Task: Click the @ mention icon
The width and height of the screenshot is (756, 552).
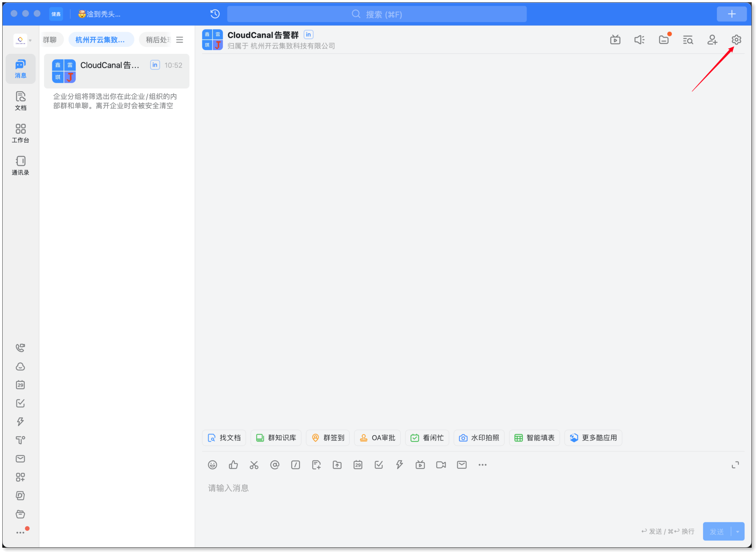Action: coord(274,465)
